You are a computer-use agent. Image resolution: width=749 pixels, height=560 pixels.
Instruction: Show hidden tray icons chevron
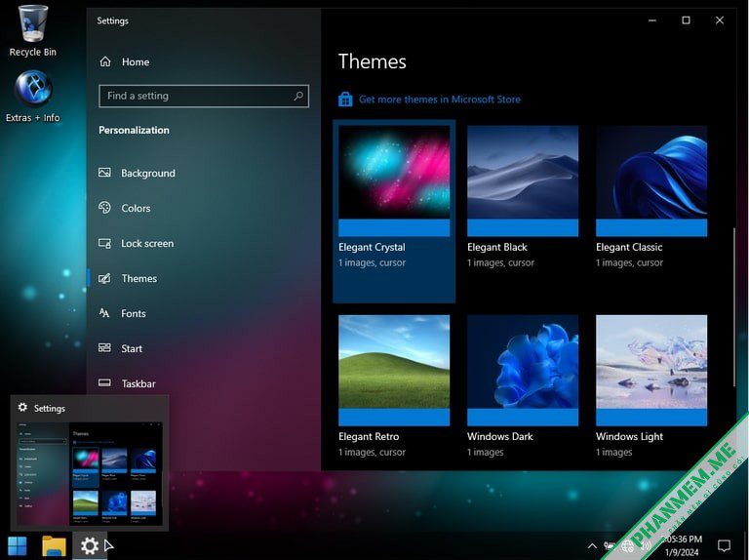(592, 546)
